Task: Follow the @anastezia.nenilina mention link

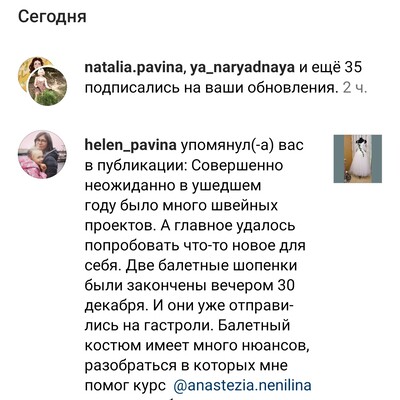Action: click(x=243, y=385)
